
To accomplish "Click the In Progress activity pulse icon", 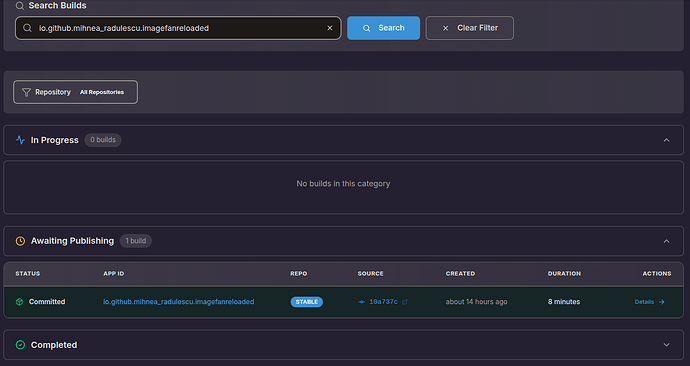I will pyautogui.click(x=20, y=140).
